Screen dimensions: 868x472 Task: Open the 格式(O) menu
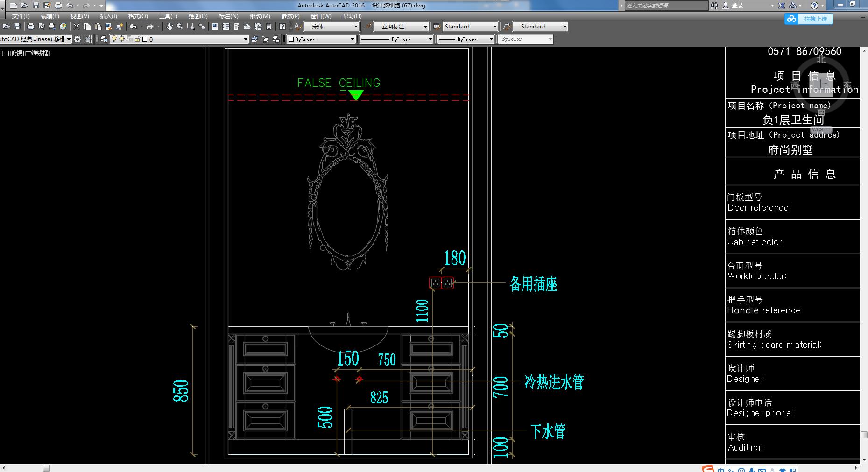pos(138,16)
